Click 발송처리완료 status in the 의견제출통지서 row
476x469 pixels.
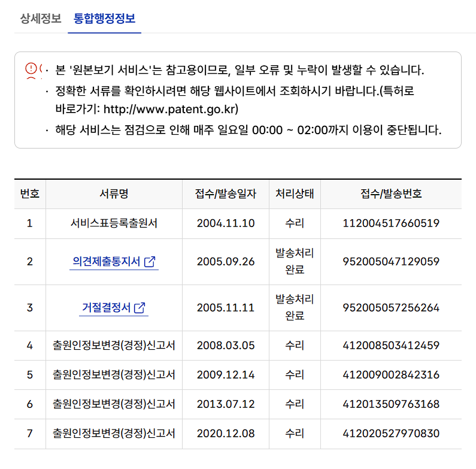(x=295, y=262)
